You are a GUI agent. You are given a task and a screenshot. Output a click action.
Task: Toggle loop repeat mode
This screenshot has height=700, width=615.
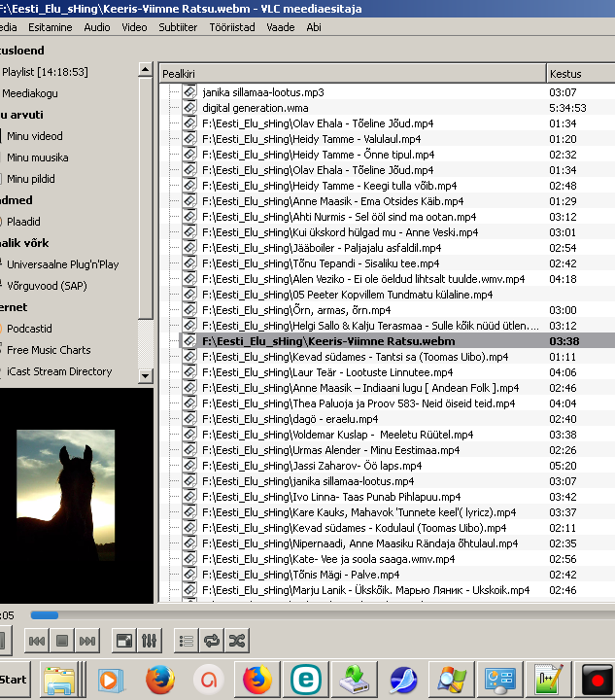point(211,641)
